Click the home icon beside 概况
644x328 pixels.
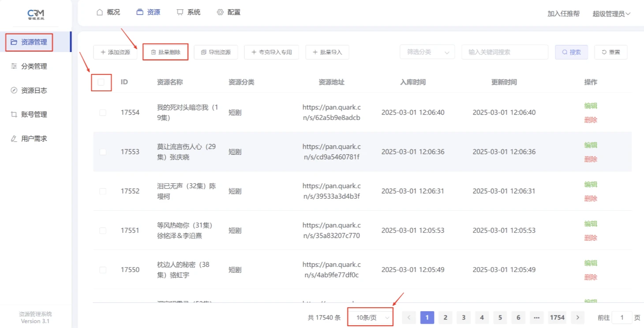[99, 12]
